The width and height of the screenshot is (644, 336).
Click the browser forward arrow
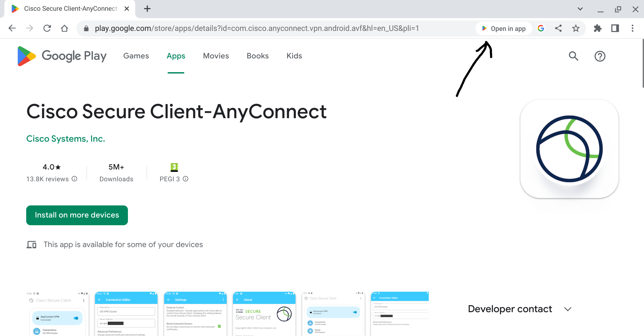pyautogui.click(x=30, y=28)
